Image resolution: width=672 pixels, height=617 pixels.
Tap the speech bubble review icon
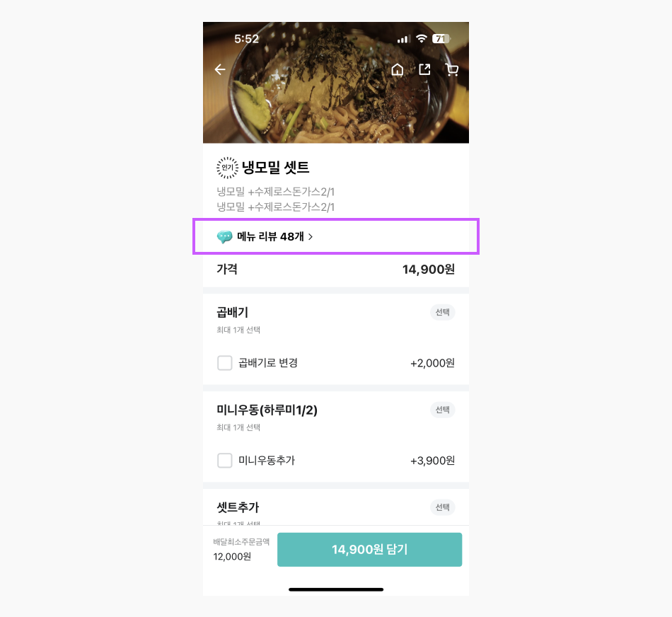click(225, 237)
